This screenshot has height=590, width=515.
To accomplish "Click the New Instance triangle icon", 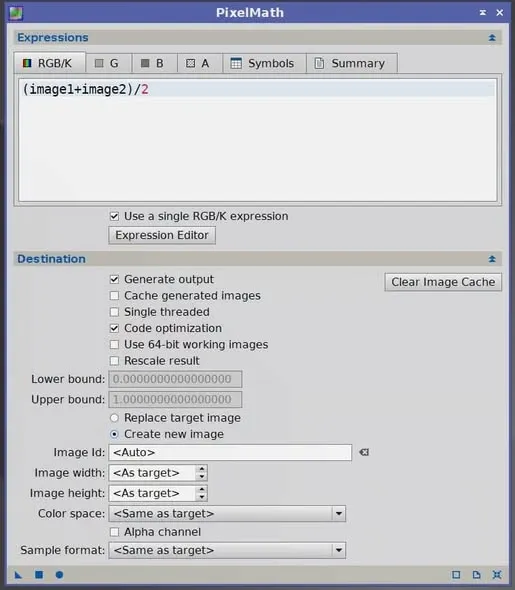I will click(x=18, y=575).
